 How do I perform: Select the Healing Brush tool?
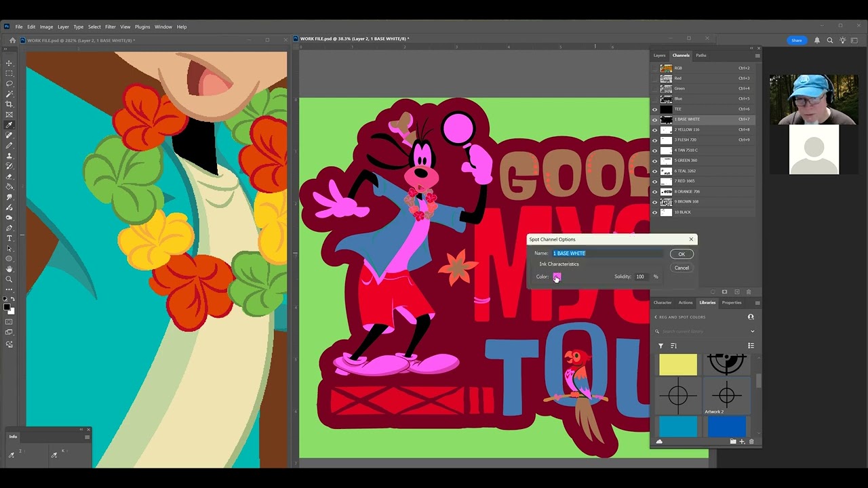pyautogui.click(x=9, y=135)
